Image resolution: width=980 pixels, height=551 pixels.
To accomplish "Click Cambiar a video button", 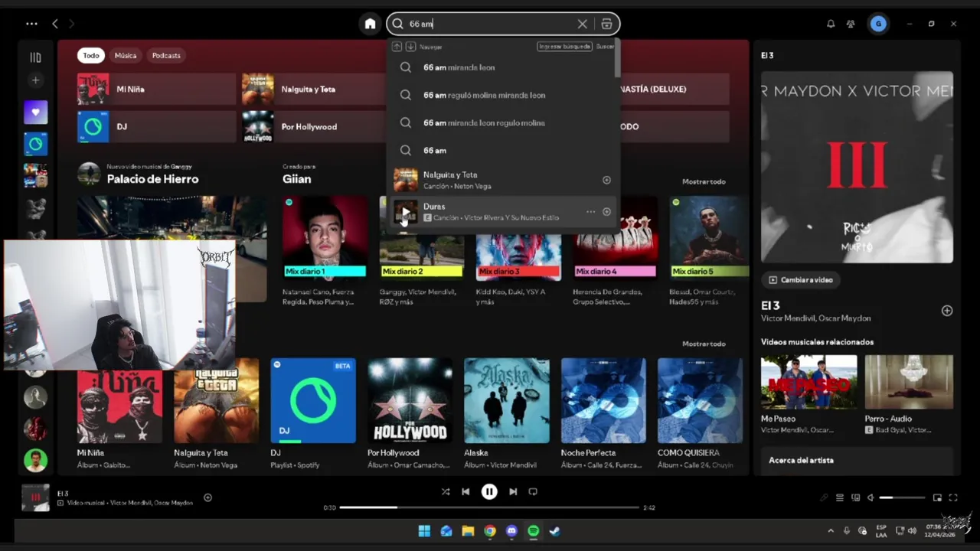I will pos(801,280).
